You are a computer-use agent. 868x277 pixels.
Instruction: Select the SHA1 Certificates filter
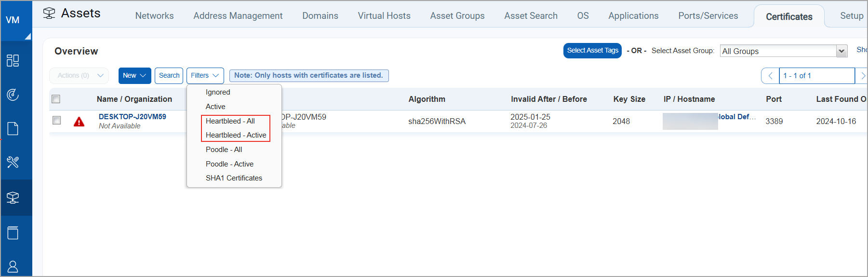[234, 178]
